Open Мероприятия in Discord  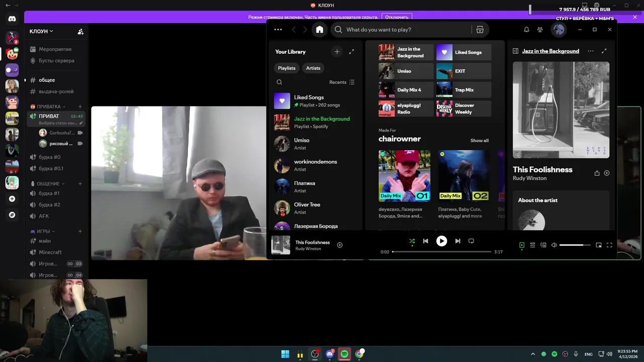click(x=56, y=49)
